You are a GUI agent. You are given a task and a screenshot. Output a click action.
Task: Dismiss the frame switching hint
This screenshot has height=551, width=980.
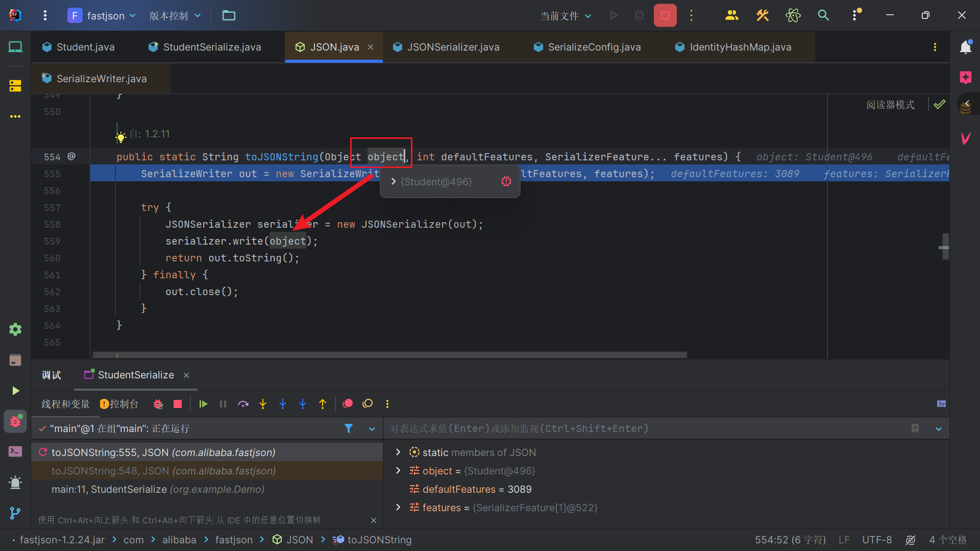(x=374, y=520)
